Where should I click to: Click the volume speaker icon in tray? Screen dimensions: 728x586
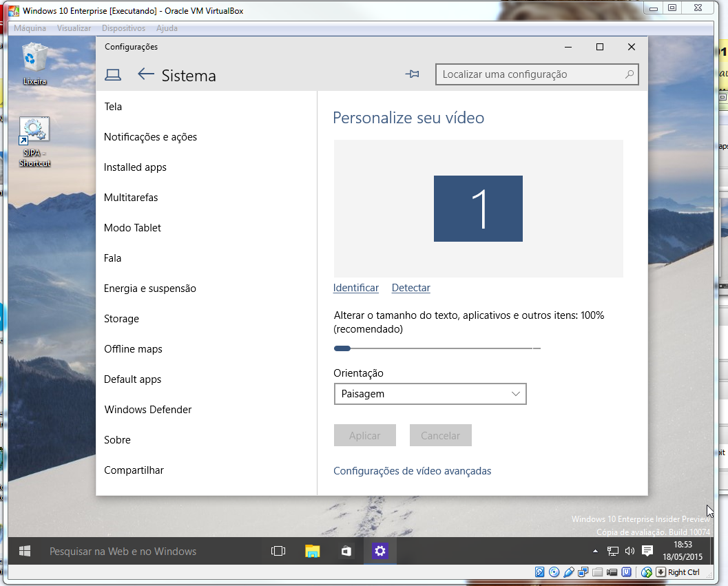(630, 551)
